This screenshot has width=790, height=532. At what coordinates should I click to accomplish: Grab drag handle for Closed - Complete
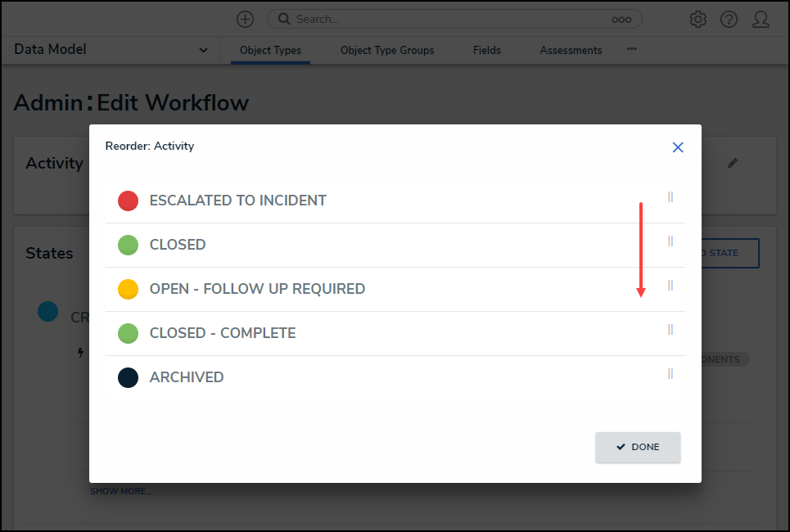(x=670, y=330)
